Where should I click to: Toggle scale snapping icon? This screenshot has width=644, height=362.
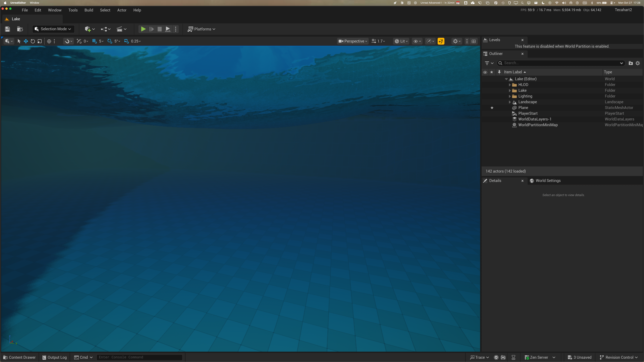(127, 41)
